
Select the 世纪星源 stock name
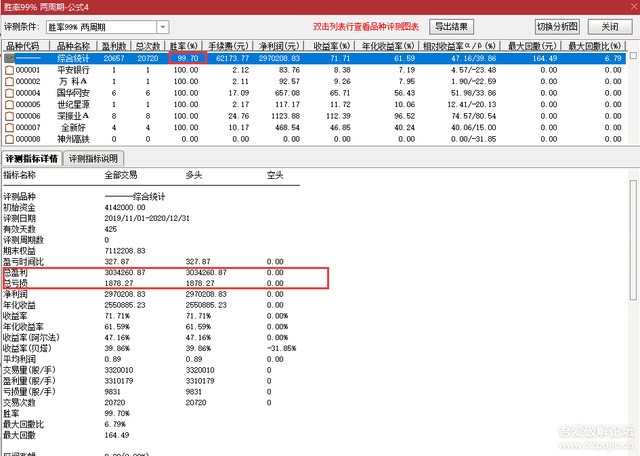tap(73, 105)
